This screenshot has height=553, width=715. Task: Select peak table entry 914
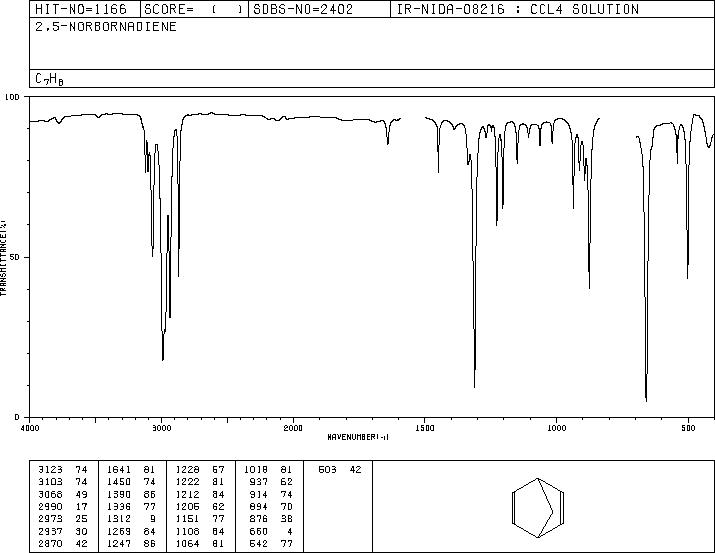pos(259,494)
